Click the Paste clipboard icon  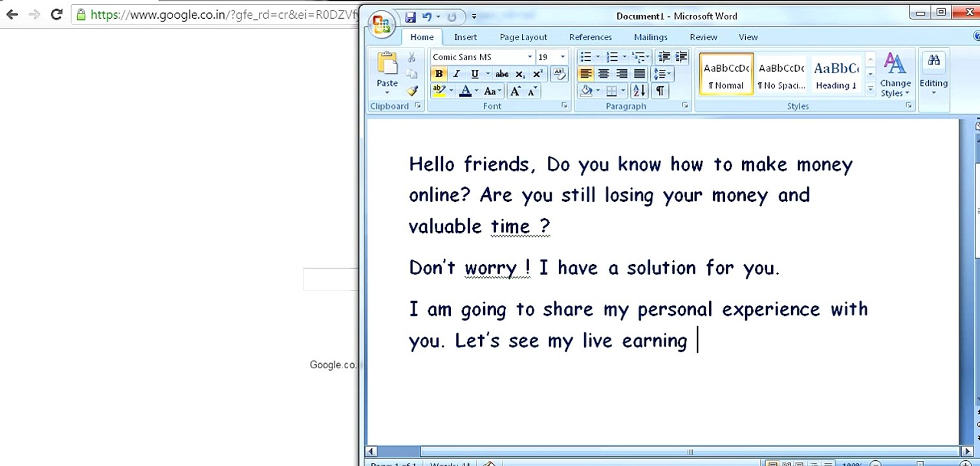tap(387, 63)
